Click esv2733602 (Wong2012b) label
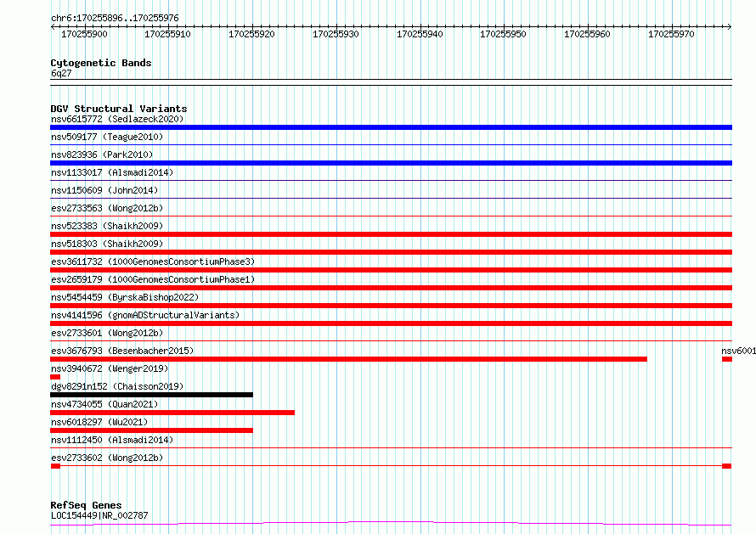Image resolution: width=756 pixels, height=534 pixels. click(x=107, y=458)
